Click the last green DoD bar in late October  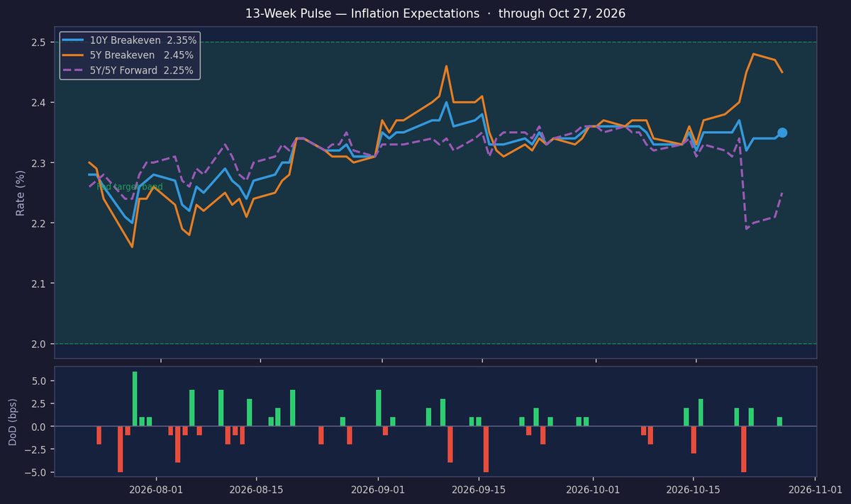tap(779, 422)
